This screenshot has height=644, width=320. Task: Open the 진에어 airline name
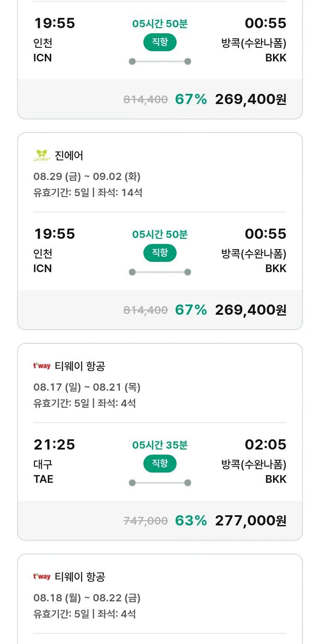(69, 156)
